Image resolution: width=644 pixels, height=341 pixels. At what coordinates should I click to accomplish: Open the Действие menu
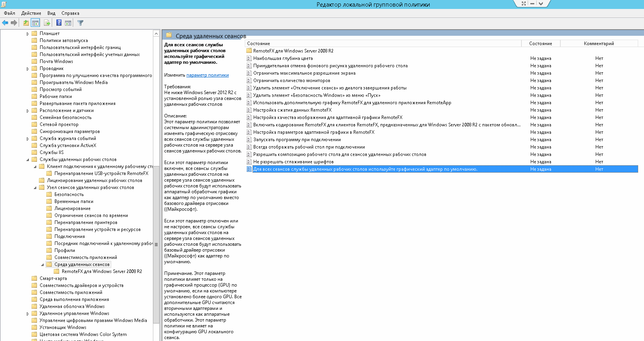[x=31, y=13]
